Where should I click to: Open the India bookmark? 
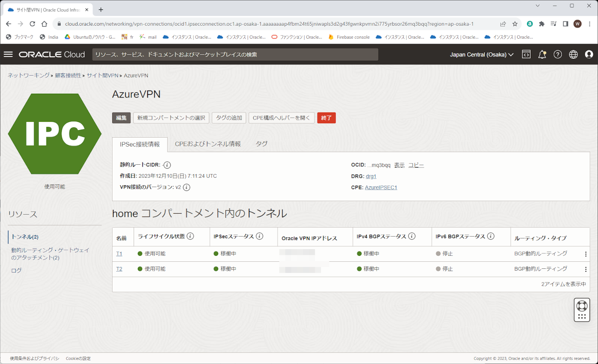(49, 37)
